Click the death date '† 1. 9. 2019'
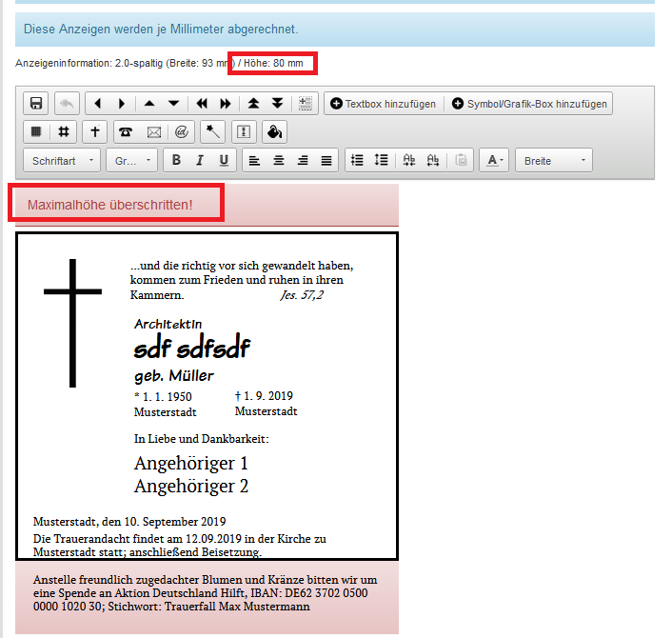This screenshot has height=638, width=672. (264, 396)
